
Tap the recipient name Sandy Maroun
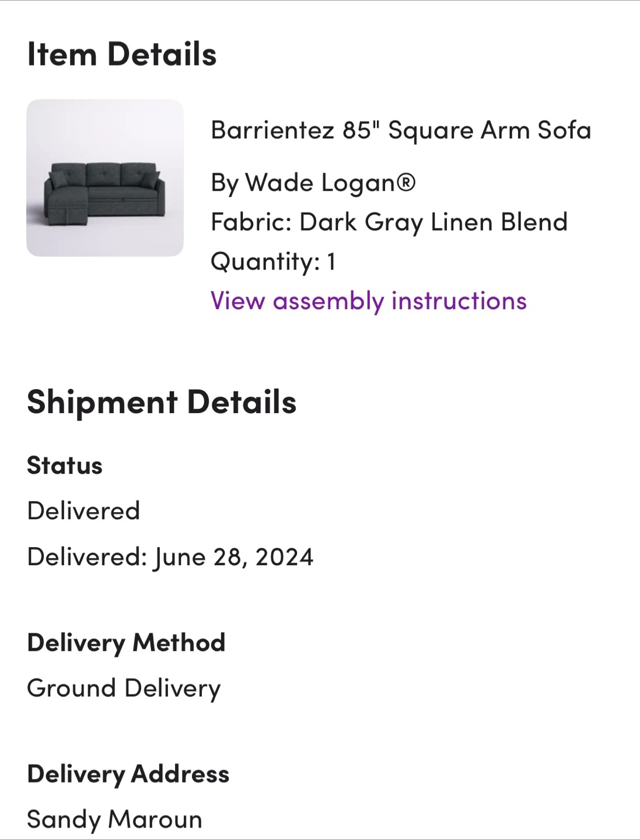coord(115,820)
